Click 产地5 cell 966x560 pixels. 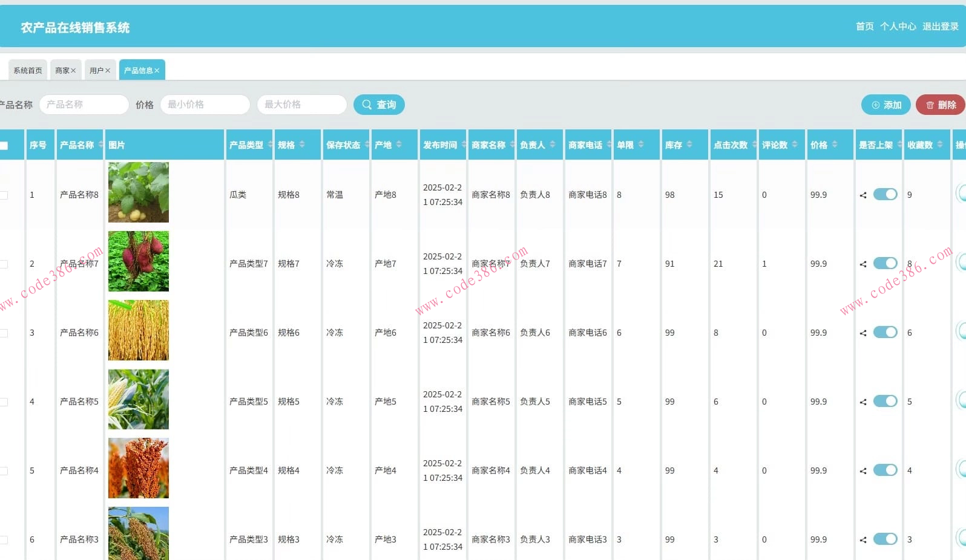(x=386, y=402)
